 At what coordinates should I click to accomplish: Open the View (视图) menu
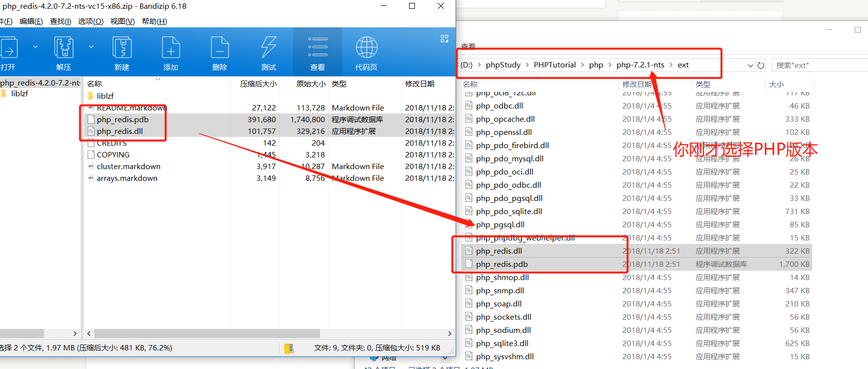pyautogui.click(x=122, y=21)
